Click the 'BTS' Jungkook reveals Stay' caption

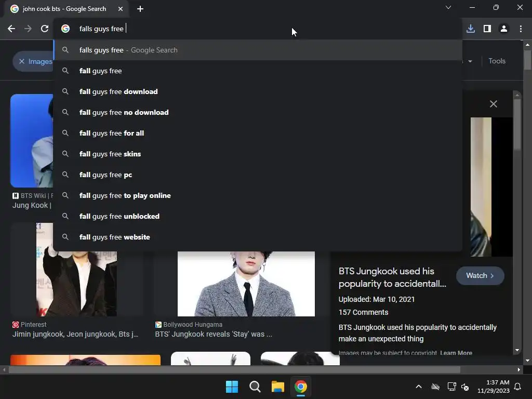(x=214, y=334)
